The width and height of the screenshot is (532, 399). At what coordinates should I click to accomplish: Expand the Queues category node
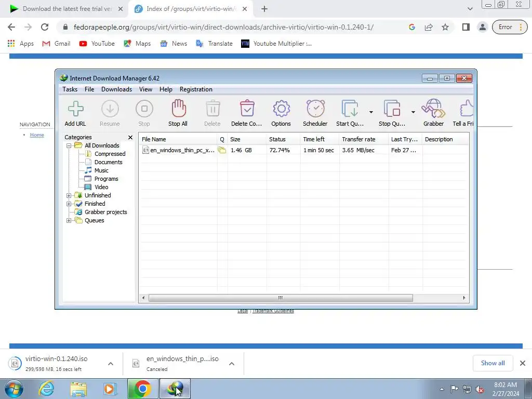click(x=69, y=220)
